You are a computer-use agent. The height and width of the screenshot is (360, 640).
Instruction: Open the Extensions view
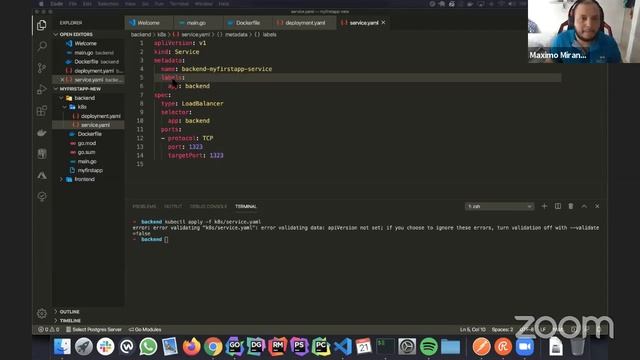pyautogui.click(x=42, y=111)
